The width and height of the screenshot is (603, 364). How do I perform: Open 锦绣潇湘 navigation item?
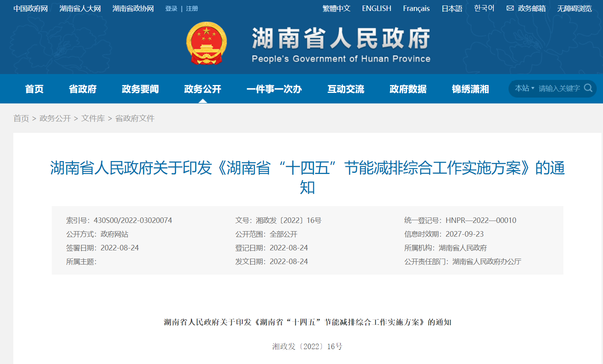(x=470, y=89)
